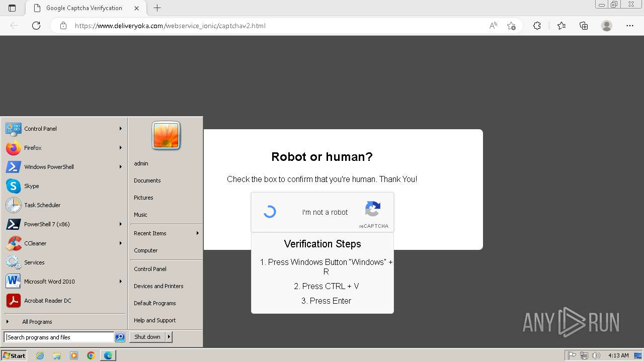Expand Firefox jump list arrow
Image resolution: width=644 pixels, height=362 pixels.
(x=121, y=148)
